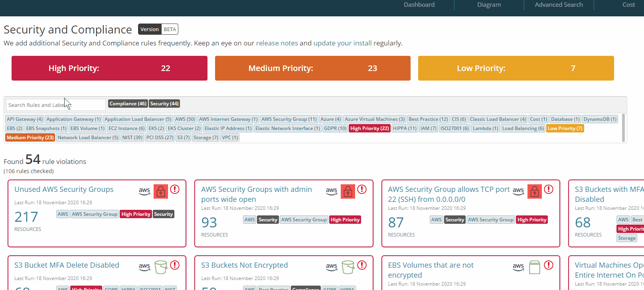
Task: Toggle the GDPR (10) filter tag
Action: 335,128
